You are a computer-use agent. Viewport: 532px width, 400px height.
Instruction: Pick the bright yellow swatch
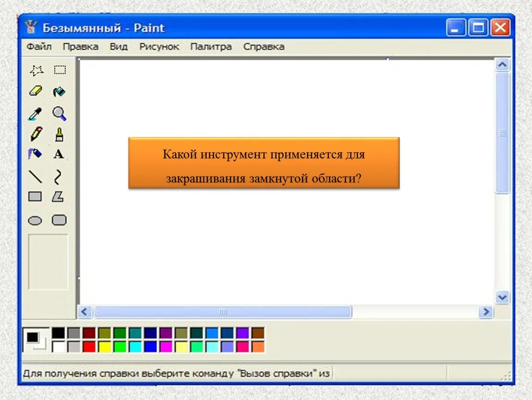pyautogui.click(x=105, y=347)
